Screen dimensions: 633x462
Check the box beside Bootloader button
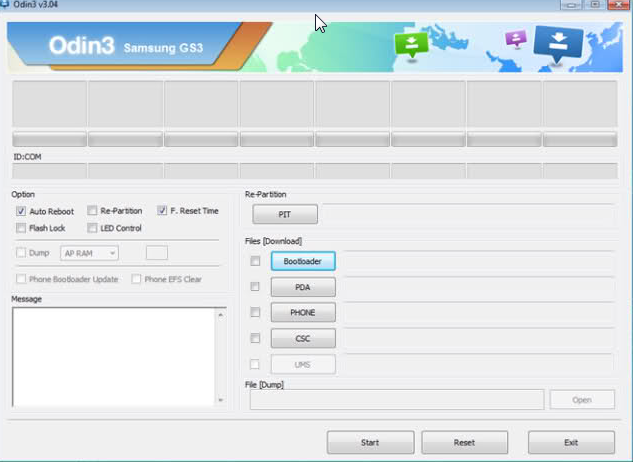coord(255,261)
